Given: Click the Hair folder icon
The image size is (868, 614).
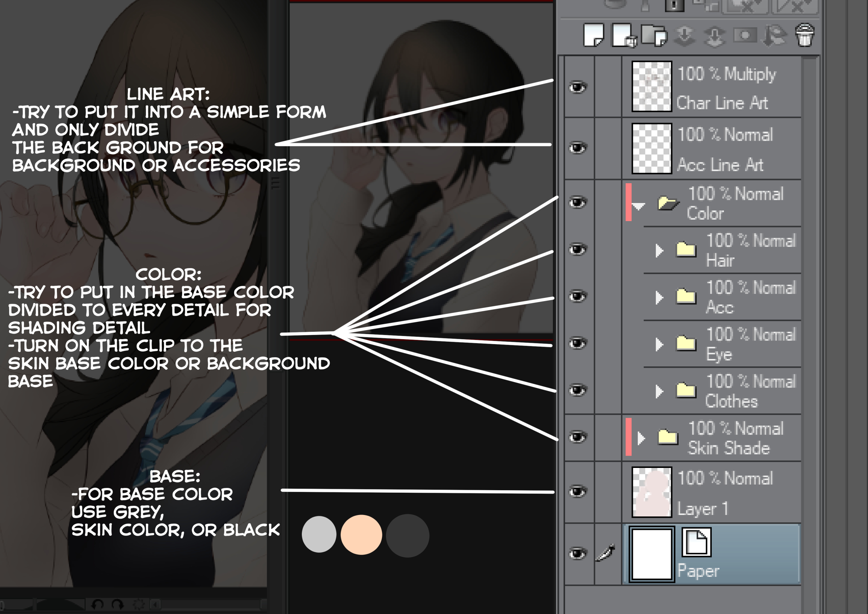Looking at the screenshot, I should tap(686, 250).
